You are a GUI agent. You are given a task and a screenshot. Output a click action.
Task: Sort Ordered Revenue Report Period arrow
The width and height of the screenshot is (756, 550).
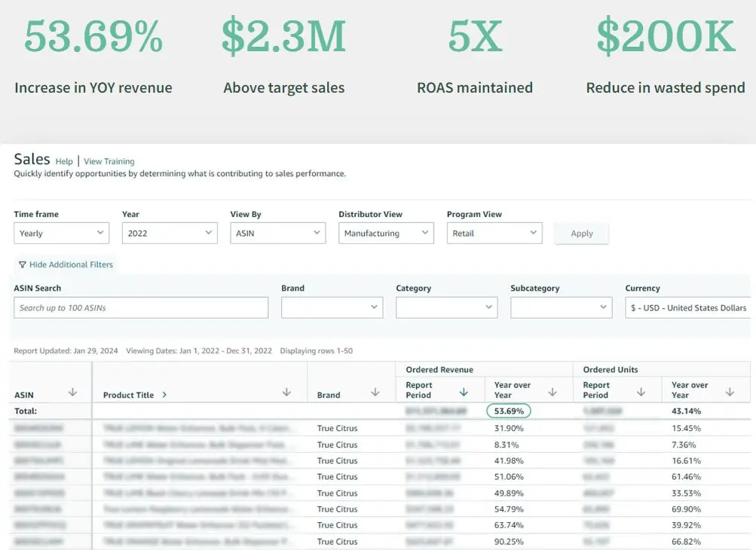(464, 392)
